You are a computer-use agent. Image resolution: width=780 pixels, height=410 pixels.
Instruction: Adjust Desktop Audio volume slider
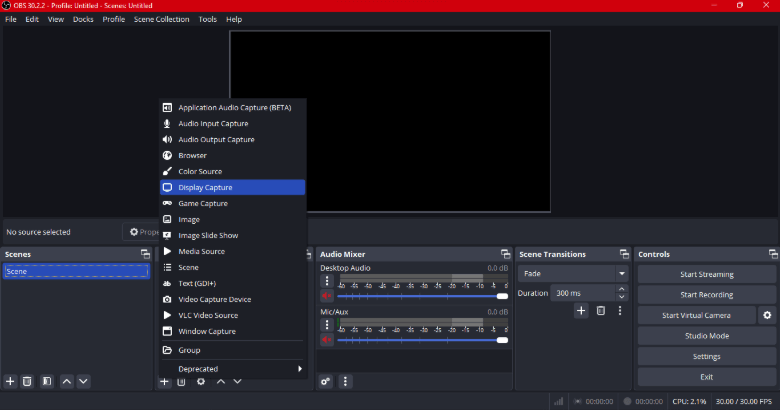[x=422, y=296]
